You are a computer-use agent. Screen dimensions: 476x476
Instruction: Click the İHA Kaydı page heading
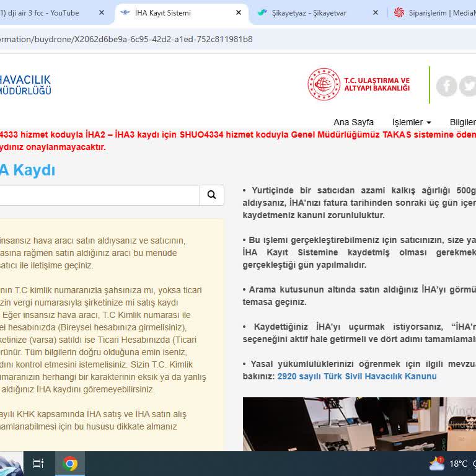pos(27,170)
